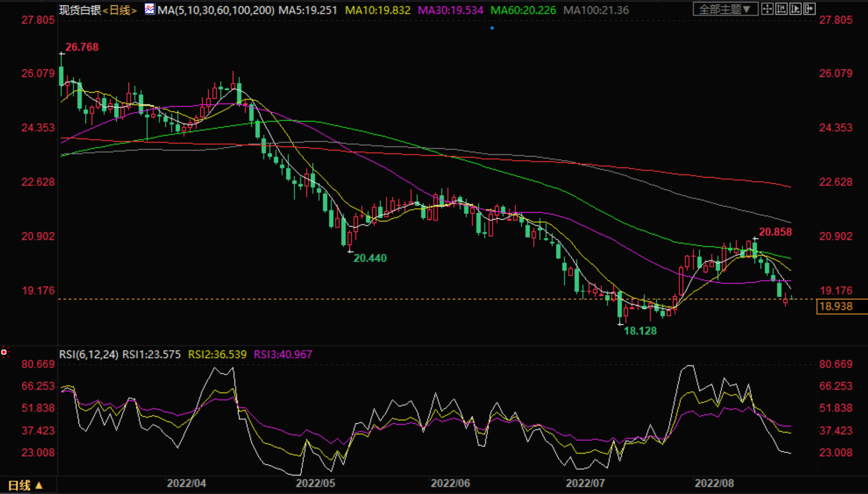This screenshot has width=868, height=494.
Task: Click the RSI(6,12,24) indicator label
Action: (x=88, y=354)
